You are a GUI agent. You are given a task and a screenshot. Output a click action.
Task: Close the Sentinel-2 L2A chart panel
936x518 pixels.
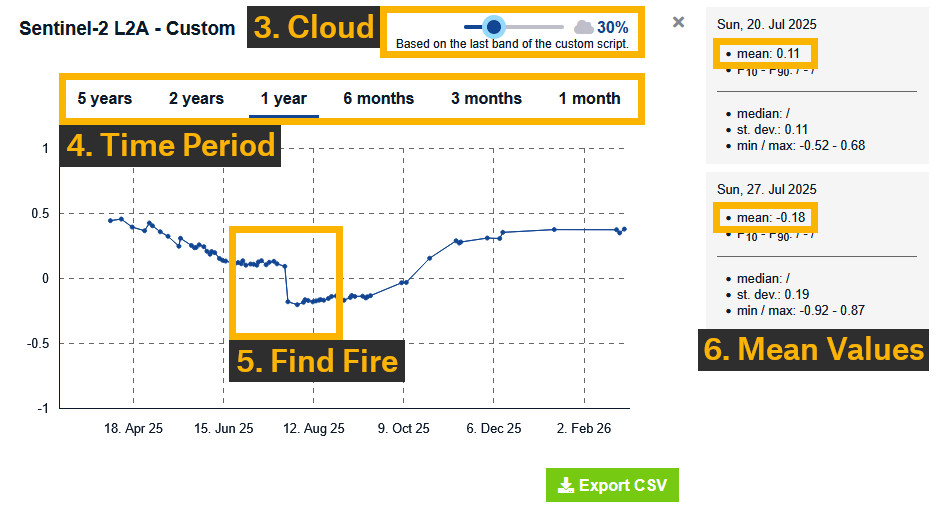(x=678, y=23)
